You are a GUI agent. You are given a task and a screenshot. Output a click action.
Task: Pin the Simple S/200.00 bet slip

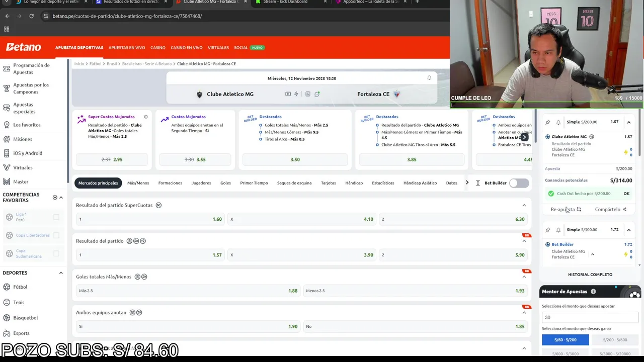click(548, 122)
